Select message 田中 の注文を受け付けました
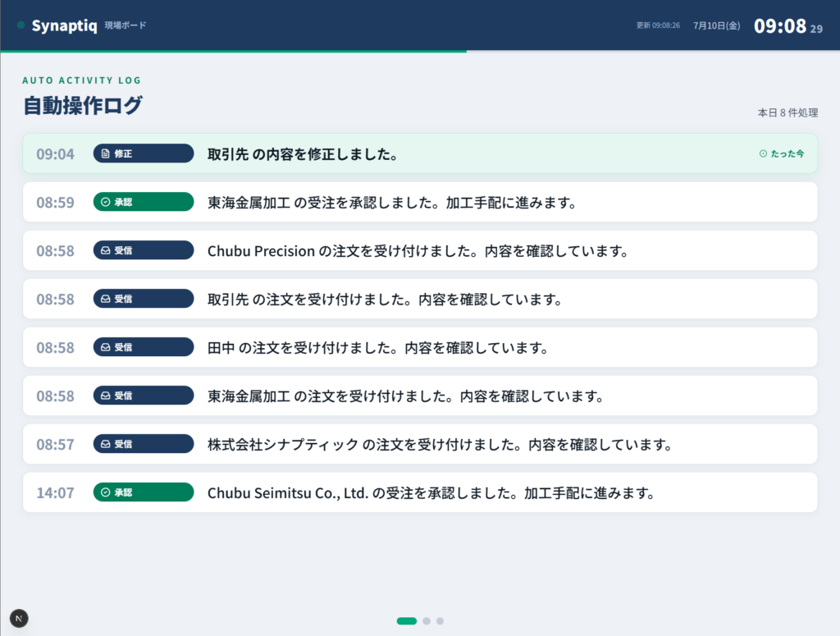840x636 pixels. (377, 348)
